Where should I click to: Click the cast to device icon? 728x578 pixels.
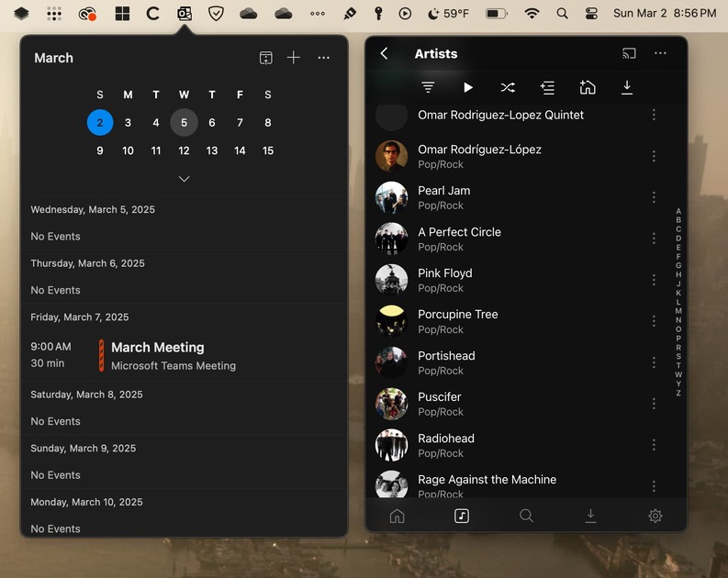click(629, 53)
